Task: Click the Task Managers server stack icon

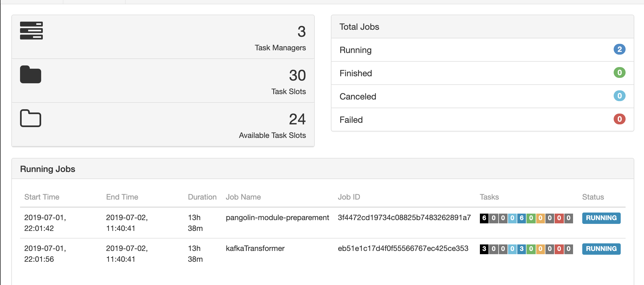Action: click(31, 31)
